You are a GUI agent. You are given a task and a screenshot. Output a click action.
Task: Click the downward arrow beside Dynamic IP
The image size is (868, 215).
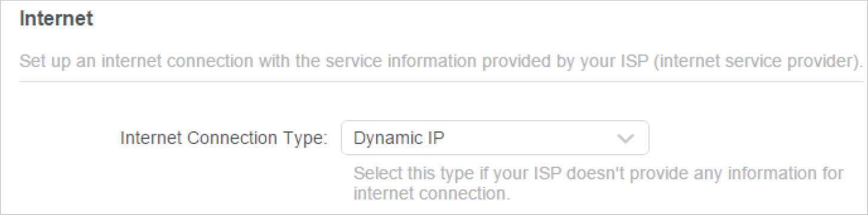coord(625,139)
